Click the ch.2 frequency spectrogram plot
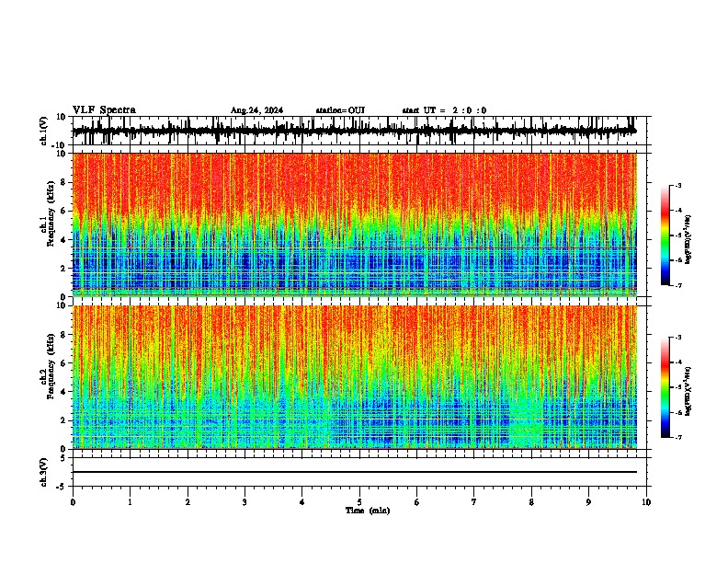Screen dimensions: 728x563 tap(355, 377)
